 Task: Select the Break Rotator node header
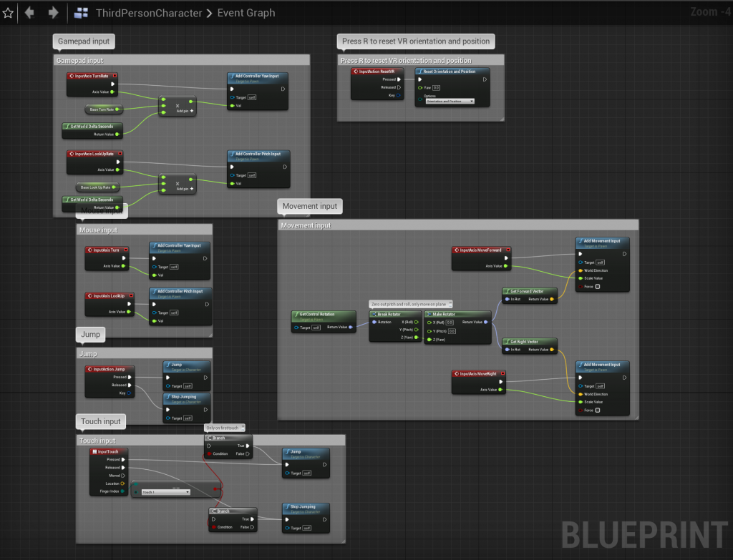tap(395, 314)
